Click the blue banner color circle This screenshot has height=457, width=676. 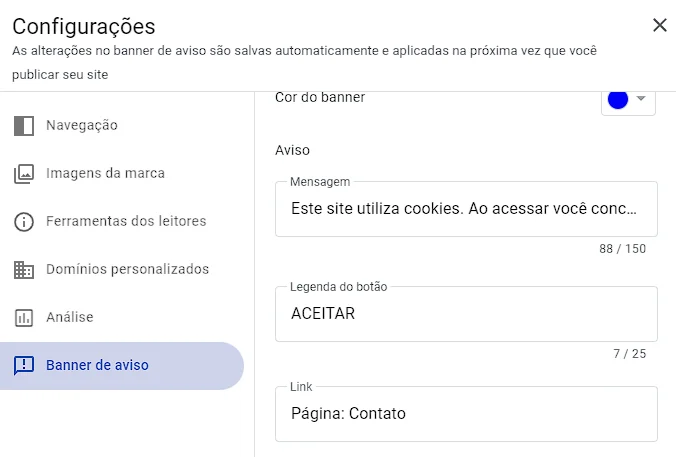click(x=618, y=99)
